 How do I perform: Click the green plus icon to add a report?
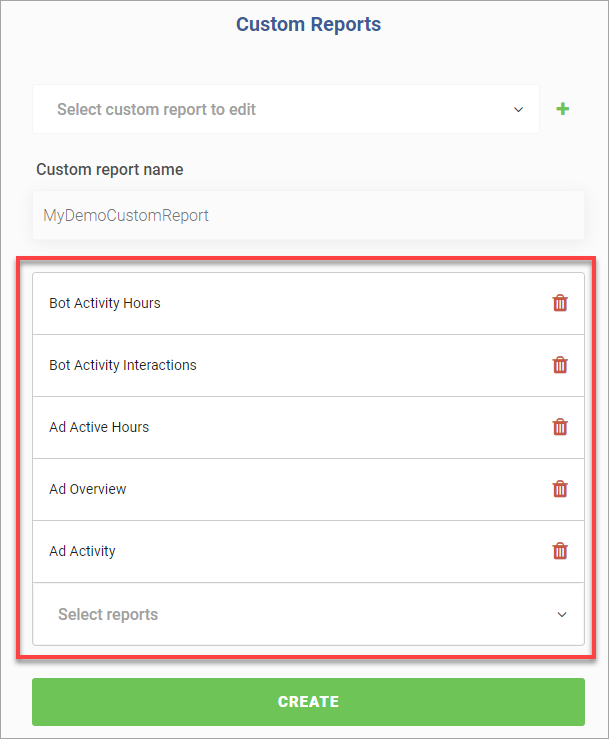point(562,109)
